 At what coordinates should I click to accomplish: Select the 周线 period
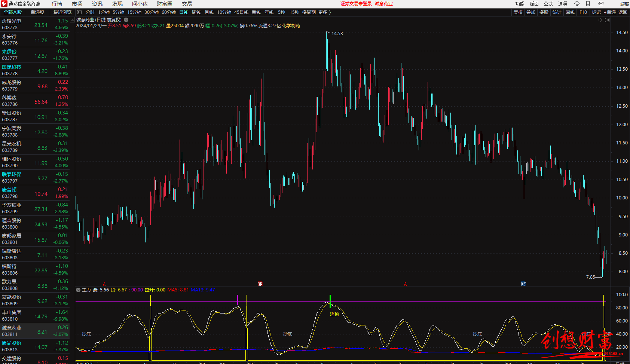click(196, 12)
